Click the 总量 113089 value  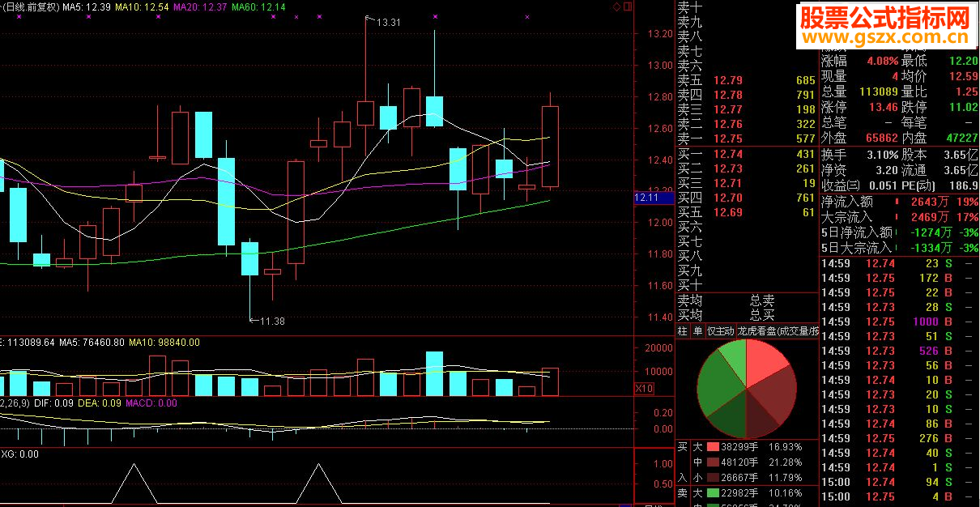coord(879,92)
